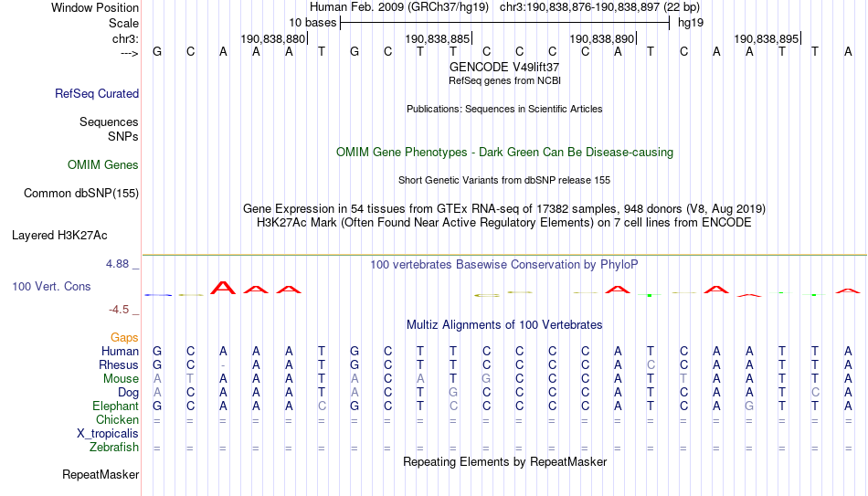
Task: Click the OMIM Gene Phenotypes track title
Action: pyautogui.click(x=505, y=153)
